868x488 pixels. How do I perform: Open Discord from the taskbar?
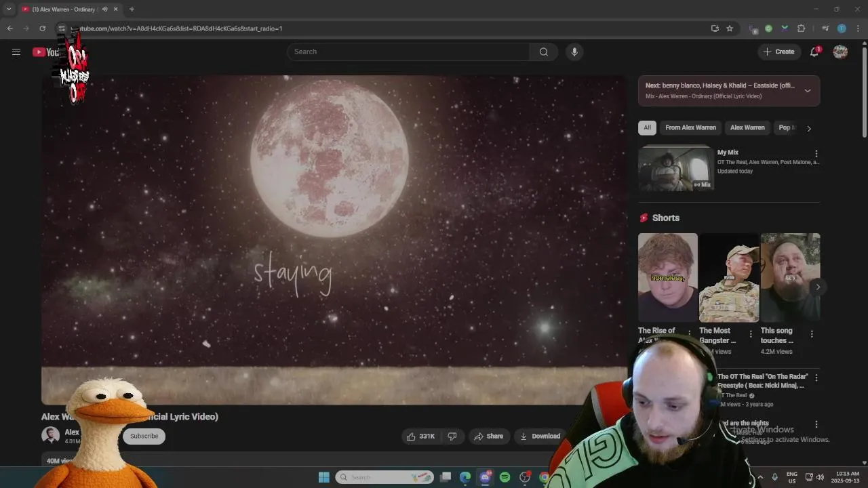[485, 477]
